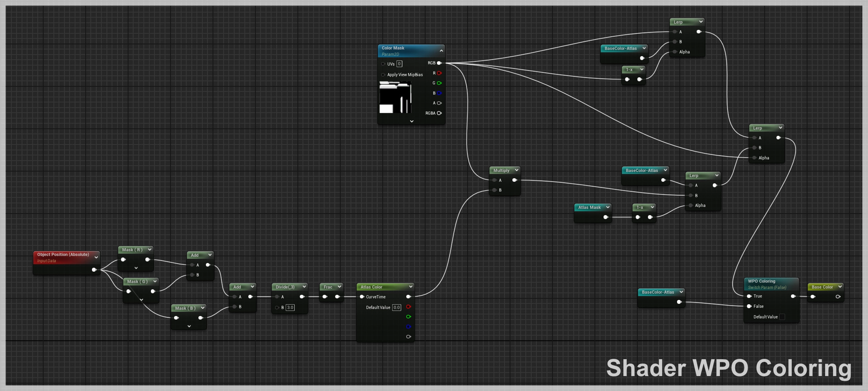Collapse the Color Mask node using its top arrow
The height and width of the screenshot is (391, 868).
441,51
